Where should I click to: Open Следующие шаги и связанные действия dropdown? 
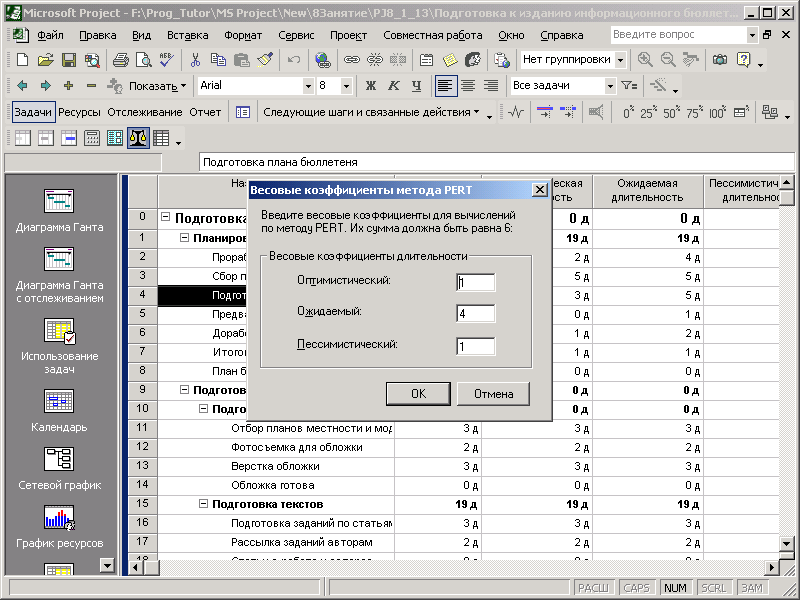(371, 112)
